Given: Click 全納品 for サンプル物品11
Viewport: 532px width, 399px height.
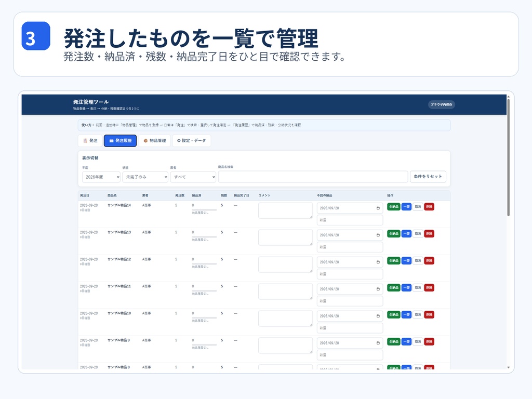Looking at the screenshot, I should (x=394, y=288).
